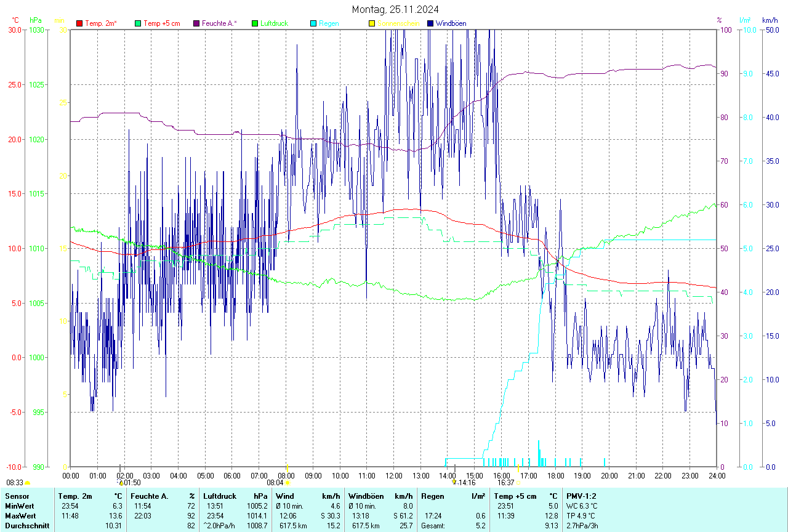Click the purple Feuchte A. legend swatch
Screen dimensions: 788x532
[x=196, y=23]
